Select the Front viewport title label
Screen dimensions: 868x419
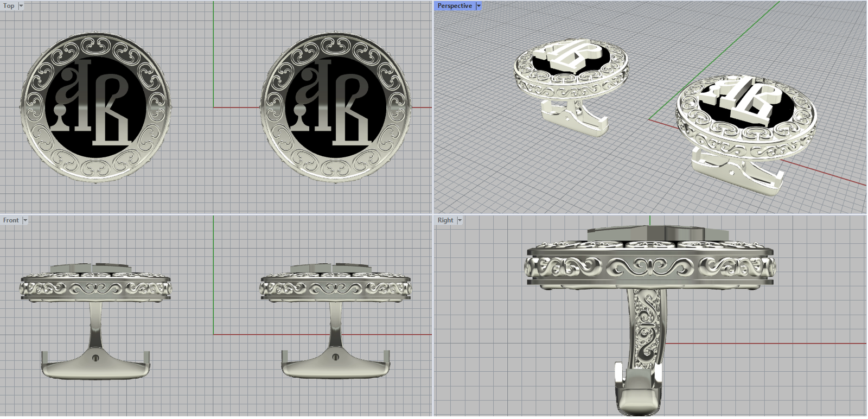(11, 220)
